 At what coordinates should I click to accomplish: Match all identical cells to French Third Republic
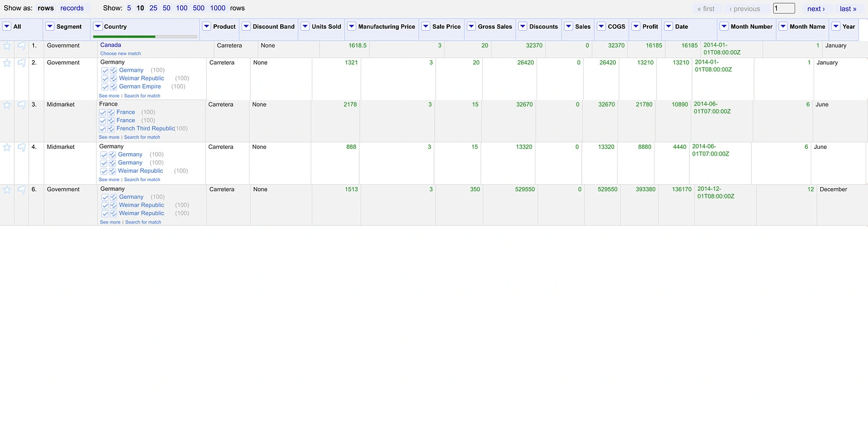pos(111,129)
